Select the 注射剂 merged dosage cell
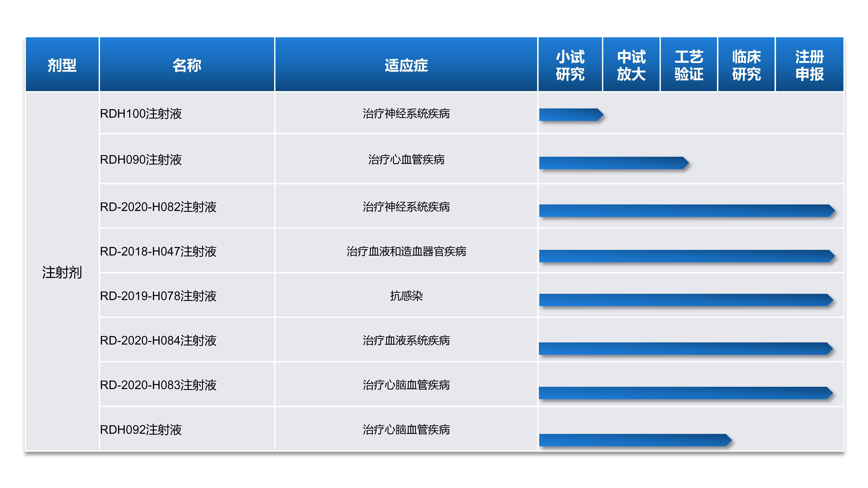 [x=62, y=272]
